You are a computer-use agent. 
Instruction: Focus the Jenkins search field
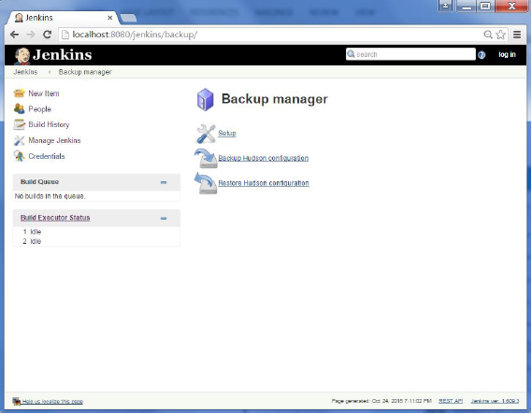coord(410,54)
